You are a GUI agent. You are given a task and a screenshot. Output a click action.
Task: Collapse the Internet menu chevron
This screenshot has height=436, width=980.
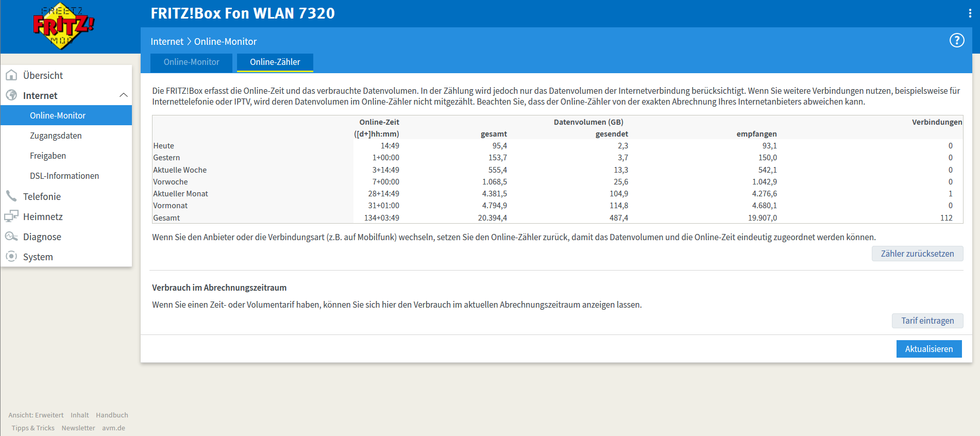123,95
